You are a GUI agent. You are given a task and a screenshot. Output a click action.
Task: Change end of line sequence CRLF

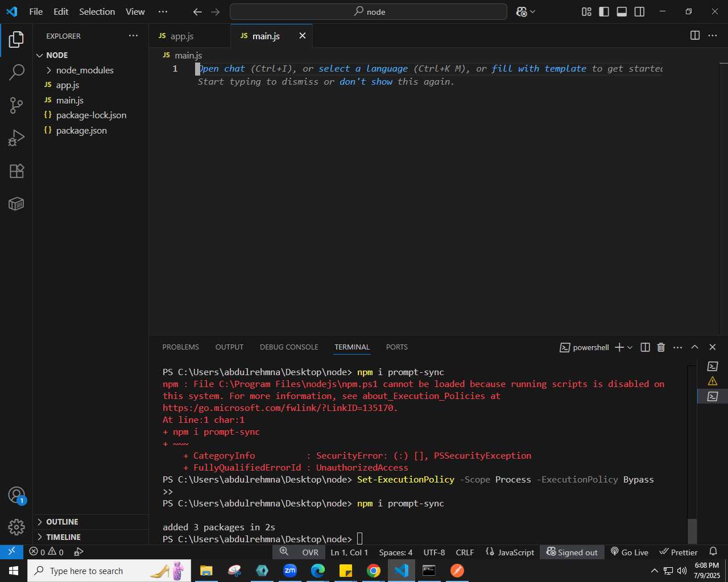point(465,552)
